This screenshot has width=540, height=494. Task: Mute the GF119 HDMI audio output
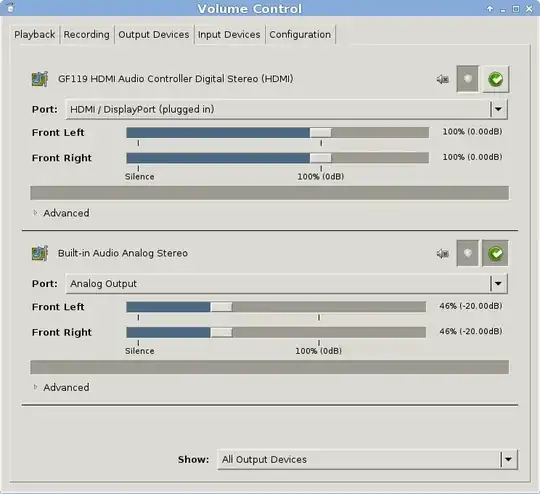pos(443,80)
